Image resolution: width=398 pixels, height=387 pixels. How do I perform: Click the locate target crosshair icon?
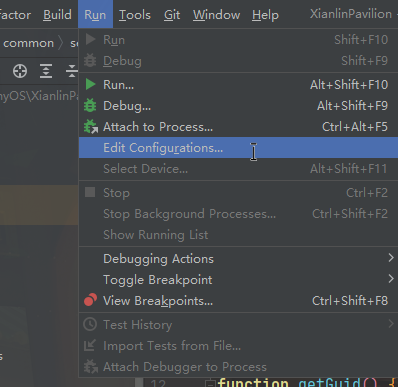tap(20, 71)
